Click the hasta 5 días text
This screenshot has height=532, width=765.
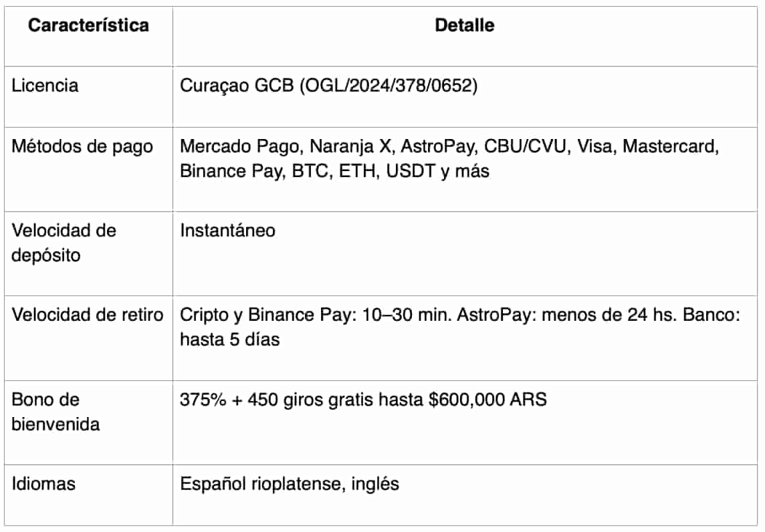229,339
